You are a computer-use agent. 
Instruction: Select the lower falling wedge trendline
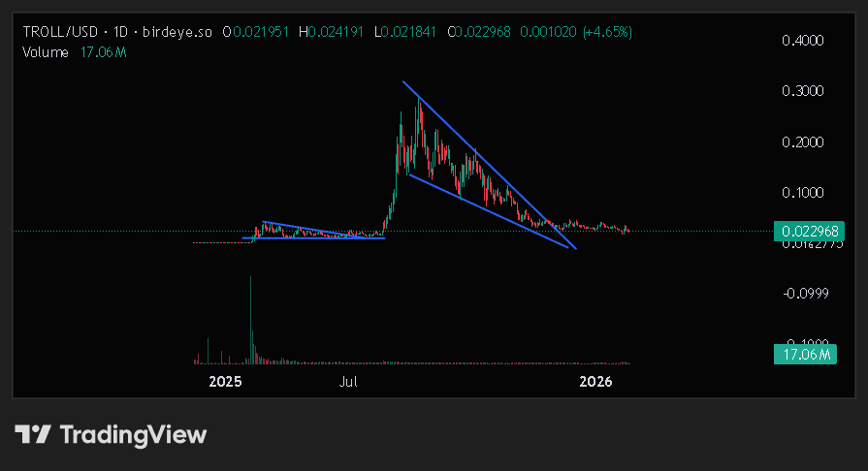click(488, 211)
